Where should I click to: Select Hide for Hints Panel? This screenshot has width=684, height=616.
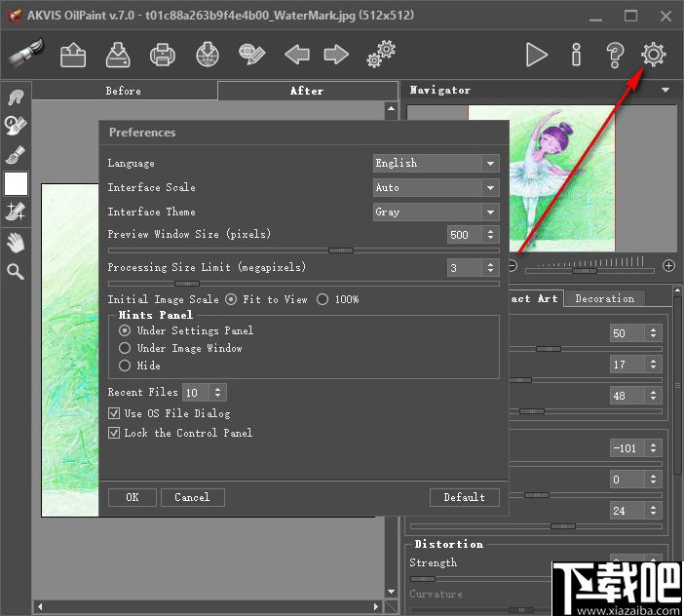click(125, 366)
